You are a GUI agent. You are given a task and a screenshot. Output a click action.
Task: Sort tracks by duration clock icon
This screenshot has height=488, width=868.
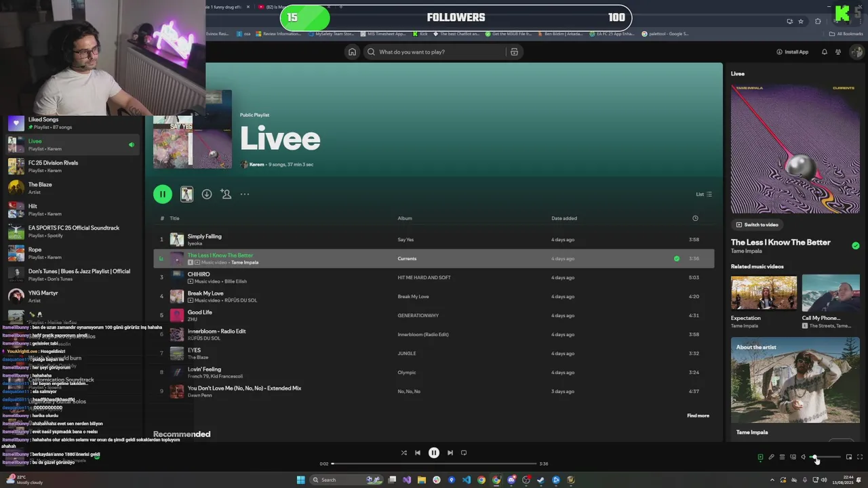click(695, 218)
